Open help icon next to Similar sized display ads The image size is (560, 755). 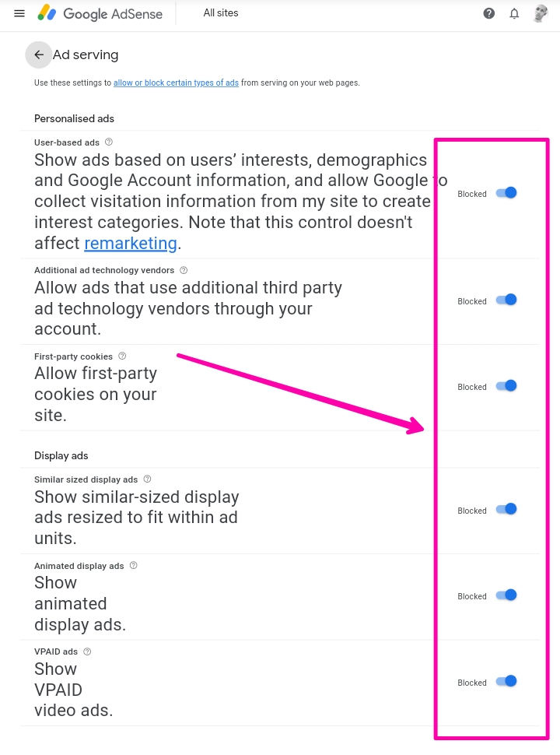point(147,479)
